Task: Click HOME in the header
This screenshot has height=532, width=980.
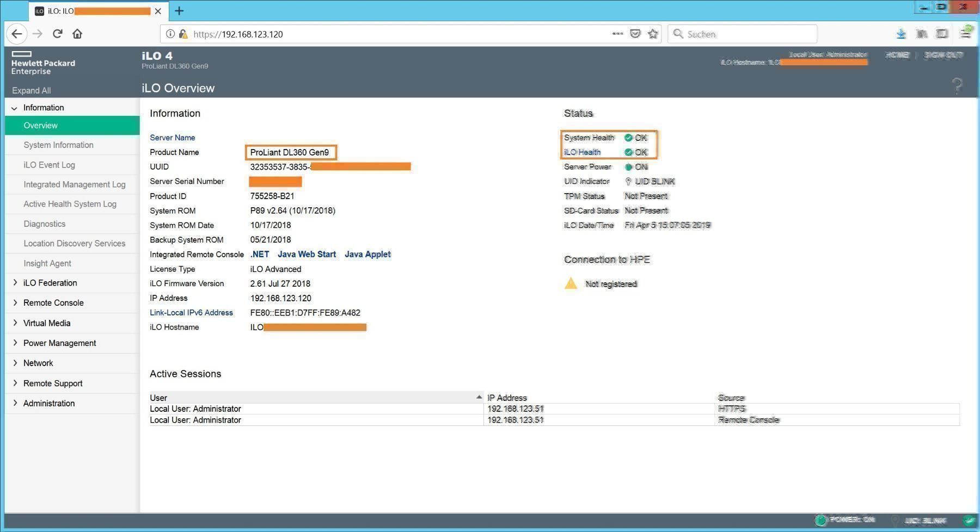Action: (897, 55)
